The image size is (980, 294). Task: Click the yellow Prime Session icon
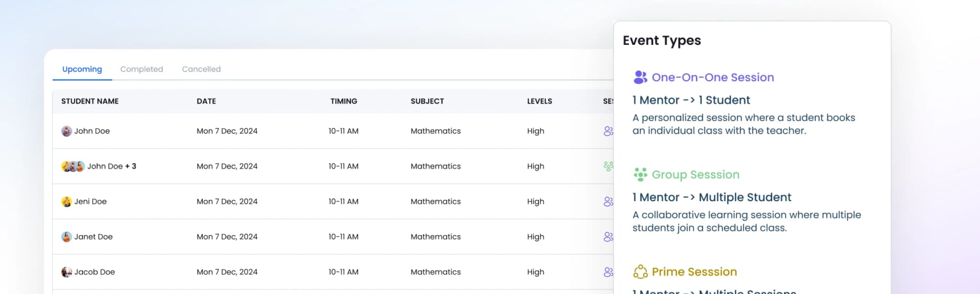pyautogui.click(x=640, y=272)
